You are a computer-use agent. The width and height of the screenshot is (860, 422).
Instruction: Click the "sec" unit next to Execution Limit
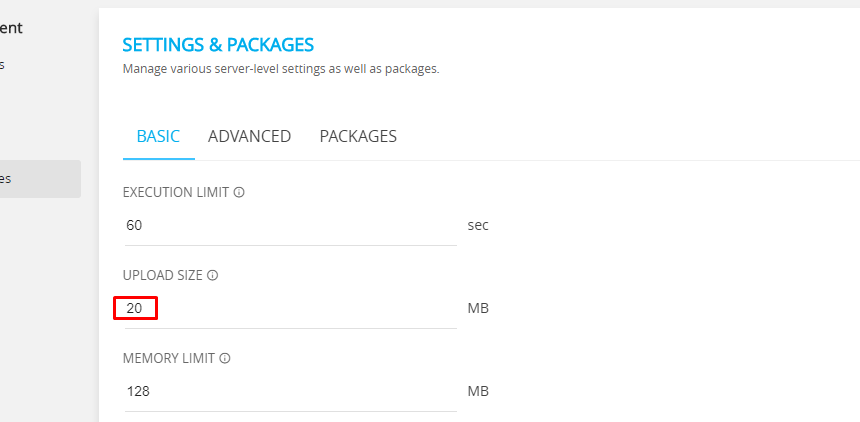click(x=478, y=226)
